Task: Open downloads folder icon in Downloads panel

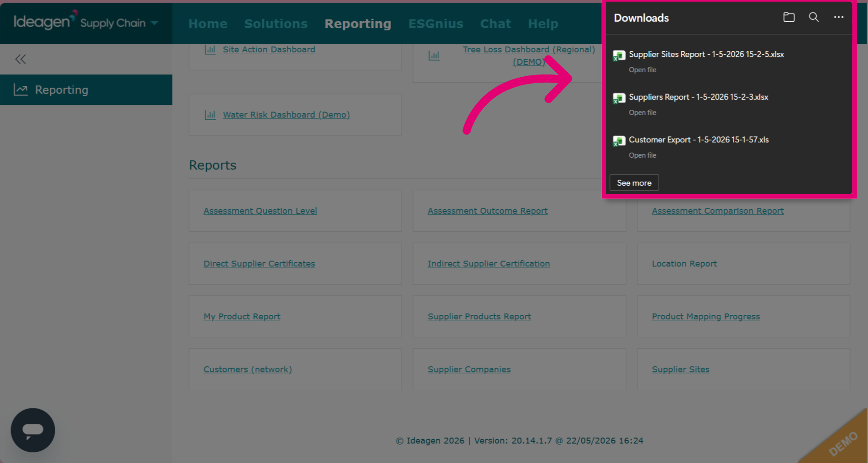Action: pyautogui.click(x=789, y=17)
